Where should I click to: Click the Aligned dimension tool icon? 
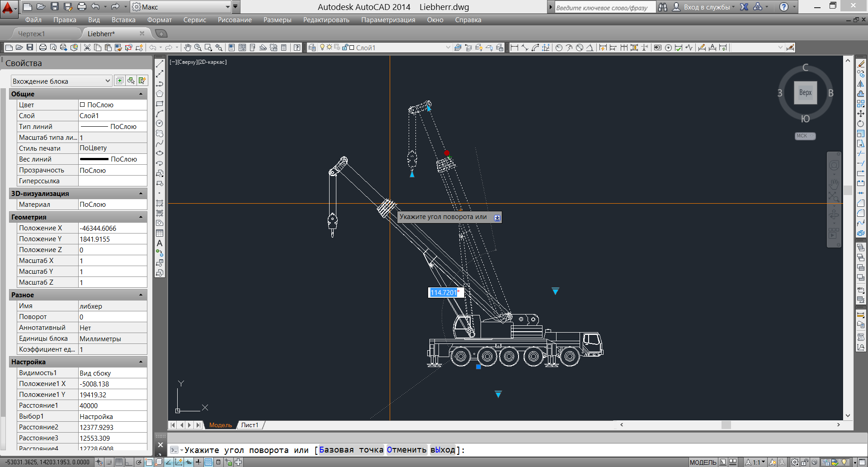(525, 48)
